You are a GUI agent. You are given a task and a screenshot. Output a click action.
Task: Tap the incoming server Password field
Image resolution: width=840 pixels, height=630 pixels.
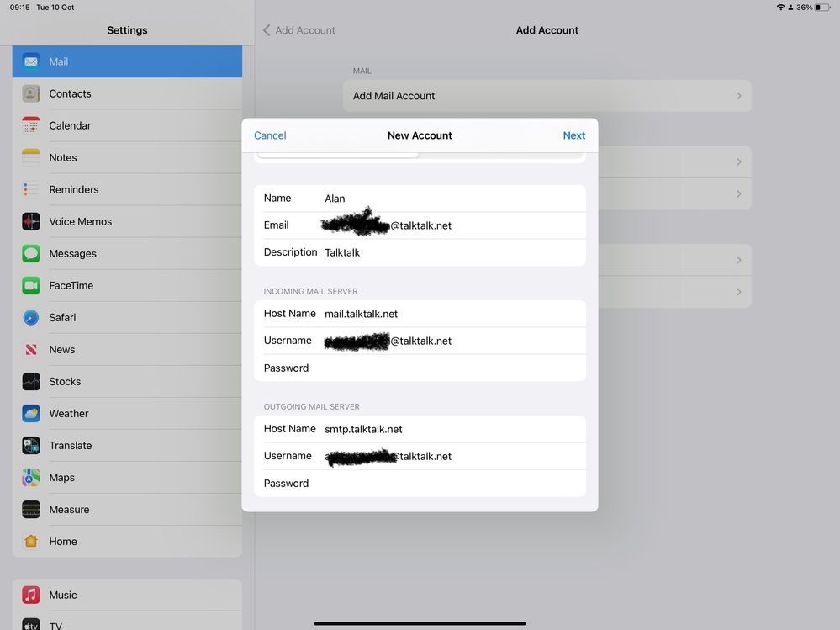(420, 368)
